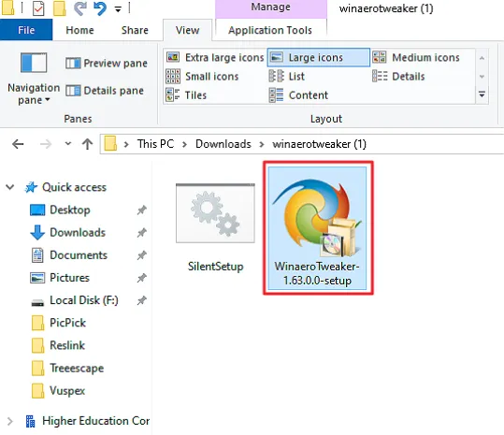Open the Reslink folder in sidebar
504x435 pixels.
[x=58, y=345]
